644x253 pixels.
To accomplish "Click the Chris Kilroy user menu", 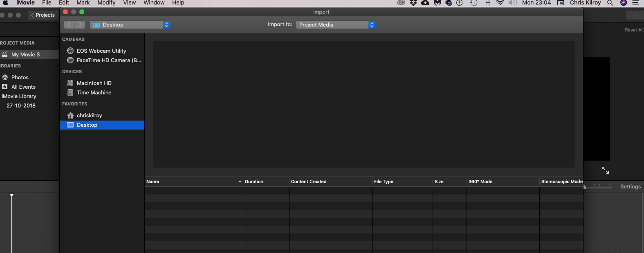I will pos(585,3).
